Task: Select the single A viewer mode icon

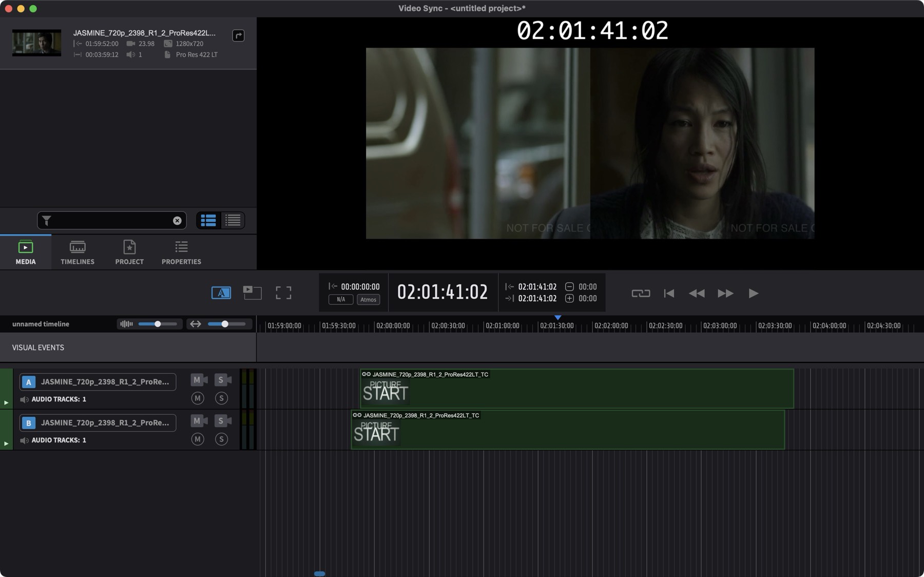Action: coord(221,293)
